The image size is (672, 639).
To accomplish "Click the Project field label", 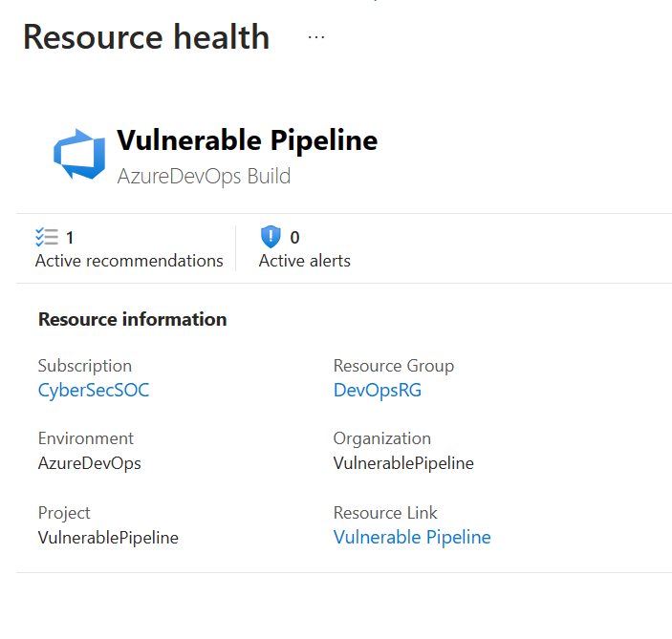I will tap(64, 513).
